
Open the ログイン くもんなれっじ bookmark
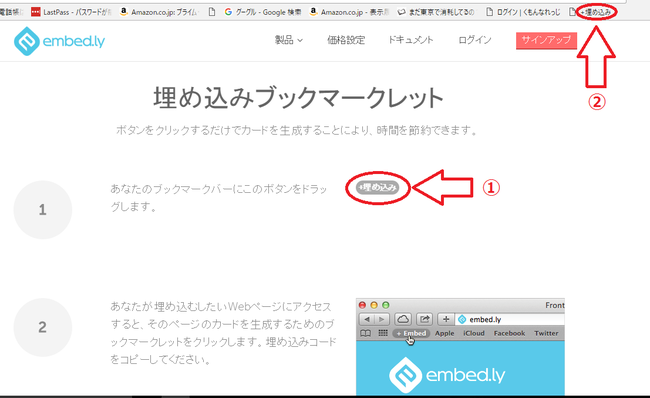coord(523,12)
